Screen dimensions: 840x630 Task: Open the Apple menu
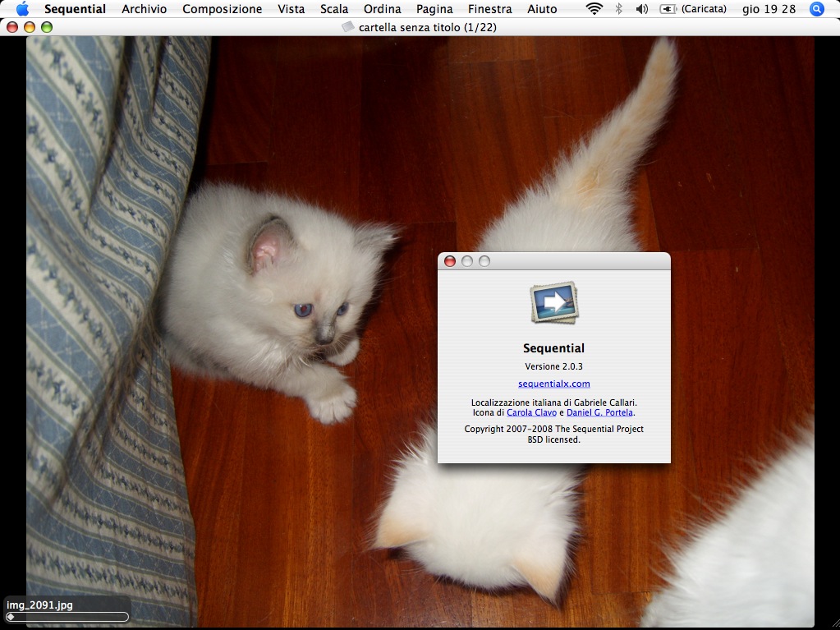[22, 8]
